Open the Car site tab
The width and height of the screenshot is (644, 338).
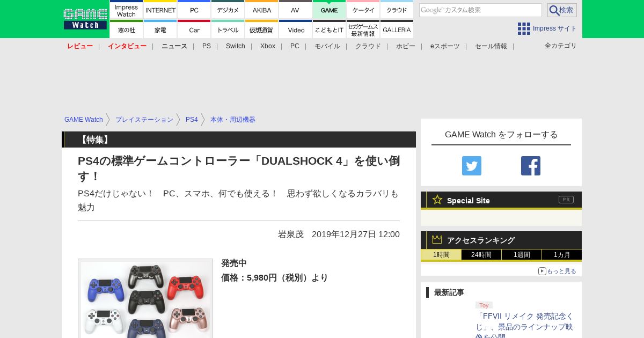coord(194,29)
